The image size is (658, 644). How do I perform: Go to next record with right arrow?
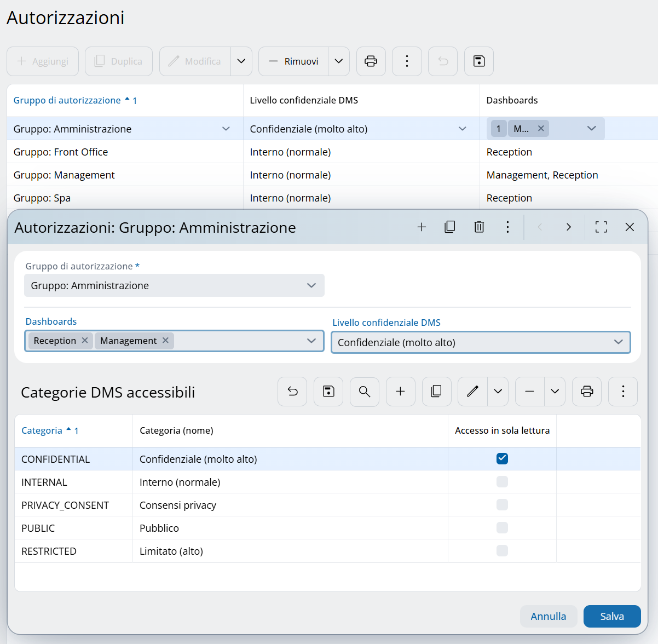point(568,227)
